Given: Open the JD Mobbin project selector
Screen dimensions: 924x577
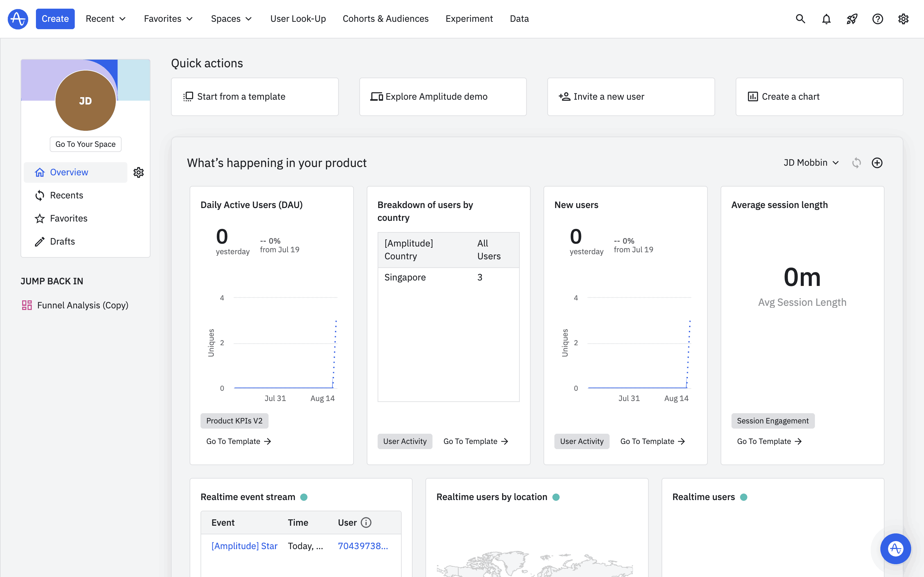Looking at the screenshot, I should pos(811,163).
